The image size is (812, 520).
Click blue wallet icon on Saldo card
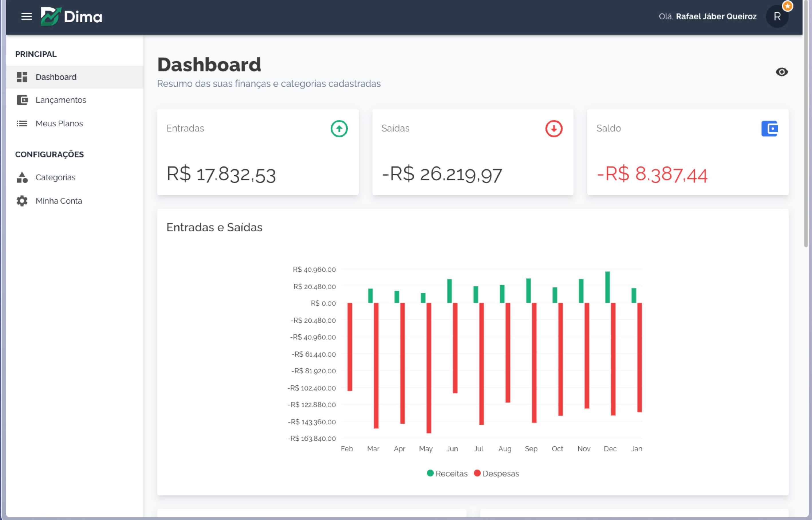[769, 129]
